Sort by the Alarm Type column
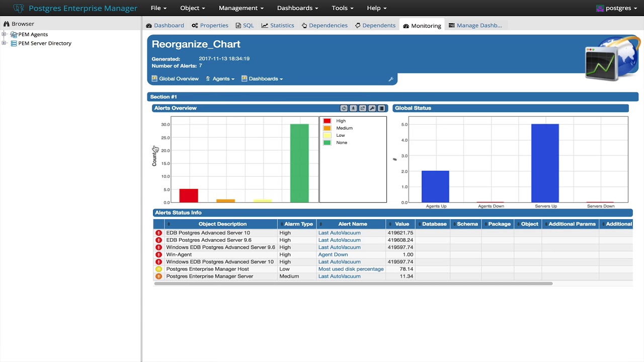 pos(297,224)
